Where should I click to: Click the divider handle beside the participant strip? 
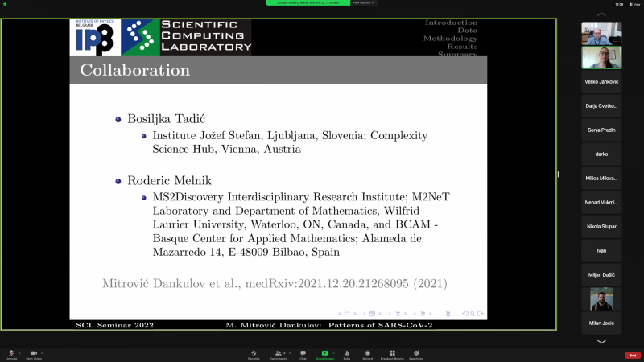pos(558,175)
